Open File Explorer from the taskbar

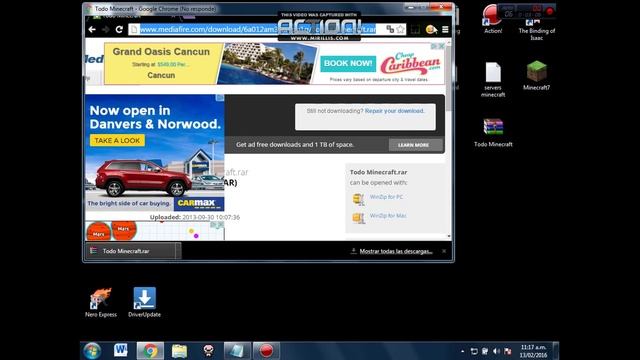pos(179,351)
